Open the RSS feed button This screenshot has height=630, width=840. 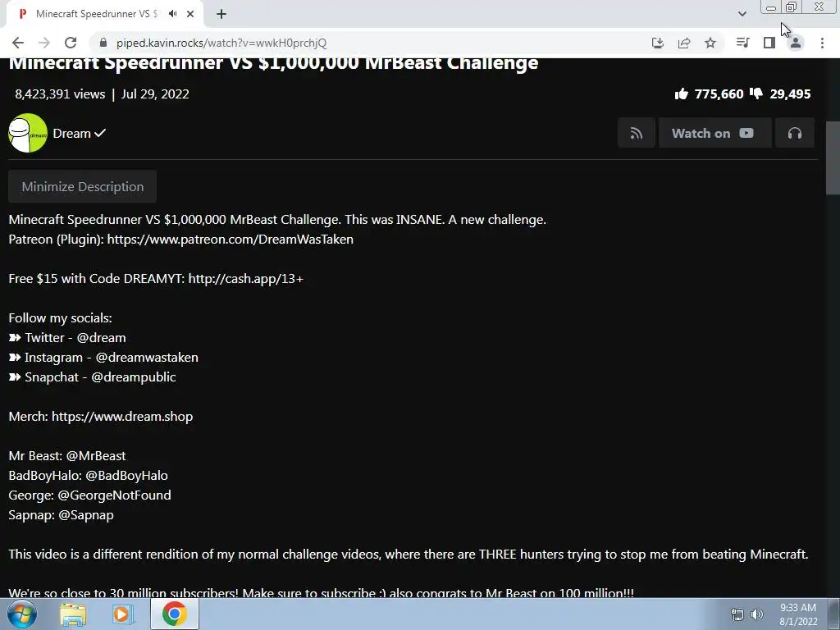636,133
